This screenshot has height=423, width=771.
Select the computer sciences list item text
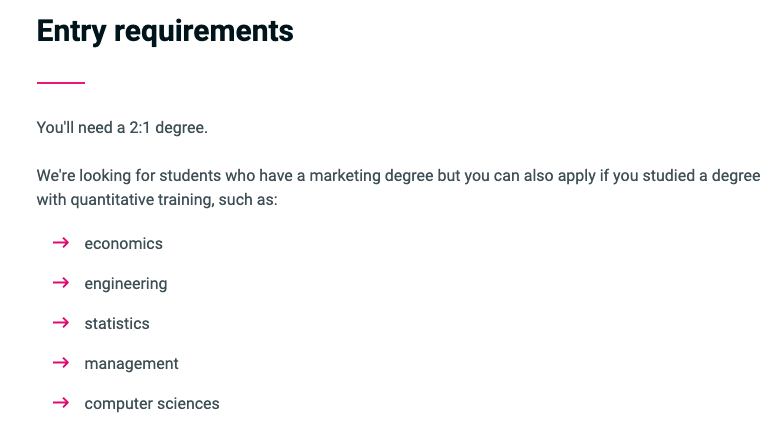pyautogui.click(x=152, y=404)
